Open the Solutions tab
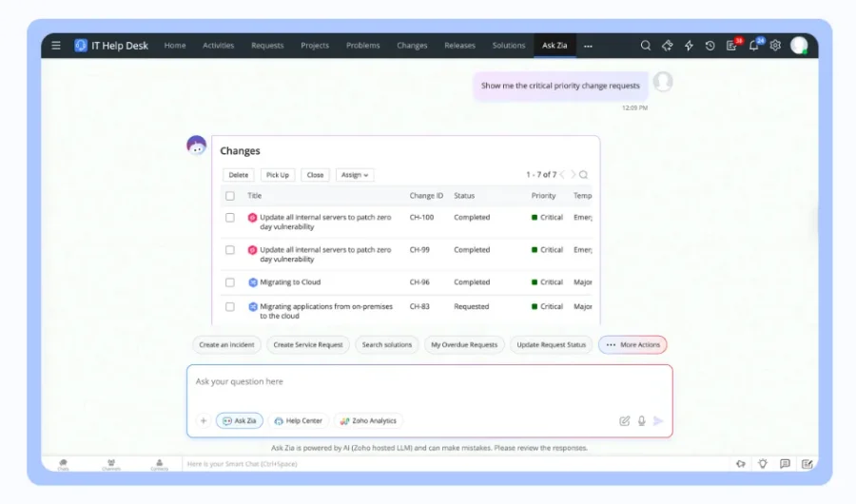Image resolution: width=856 pixels, height=504 pixels. pos(509,46)
